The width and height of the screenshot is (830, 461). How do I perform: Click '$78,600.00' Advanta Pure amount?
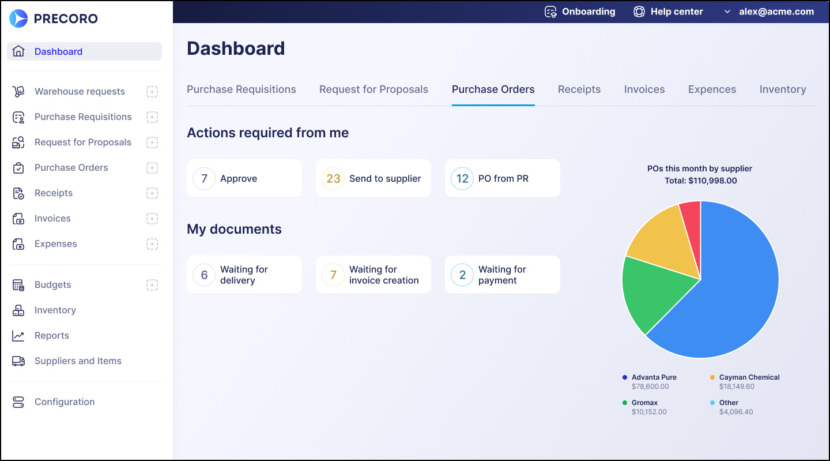(x=650, y=387)
